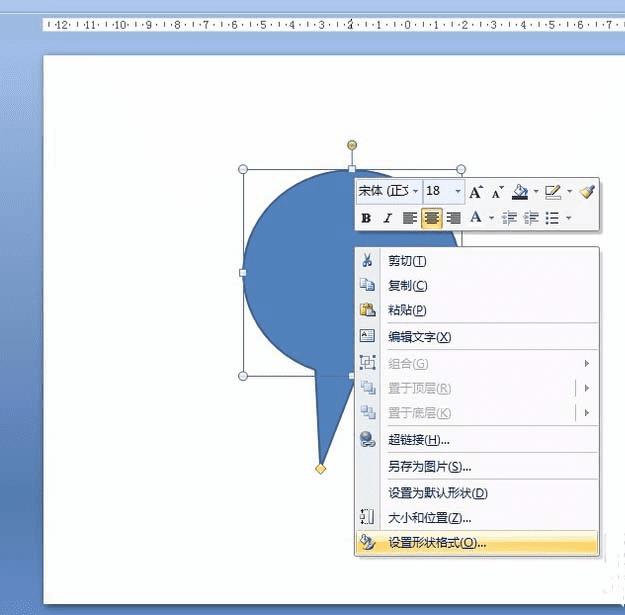
Task: Click the edit text icon
Action: coord(367,336)
